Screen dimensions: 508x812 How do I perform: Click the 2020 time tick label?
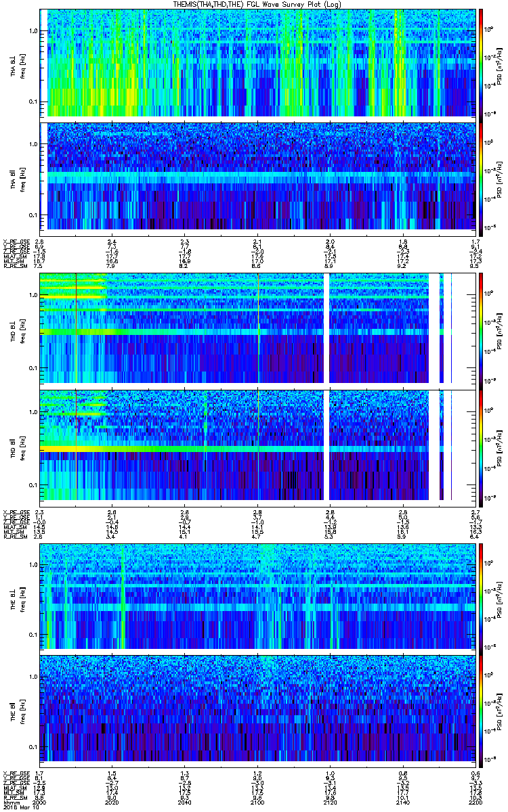pyautogui.click(x=112, y=802)
